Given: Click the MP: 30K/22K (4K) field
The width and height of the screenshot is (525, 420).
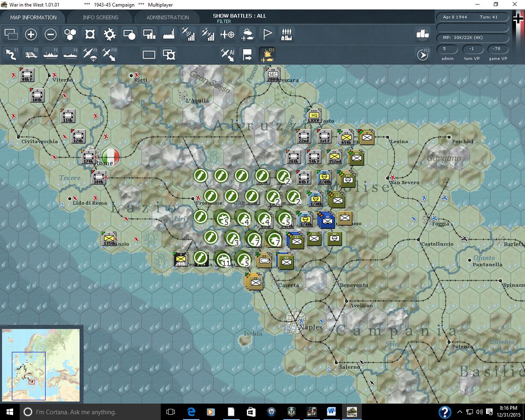Looking at the screenshot, I should (472, 37).
